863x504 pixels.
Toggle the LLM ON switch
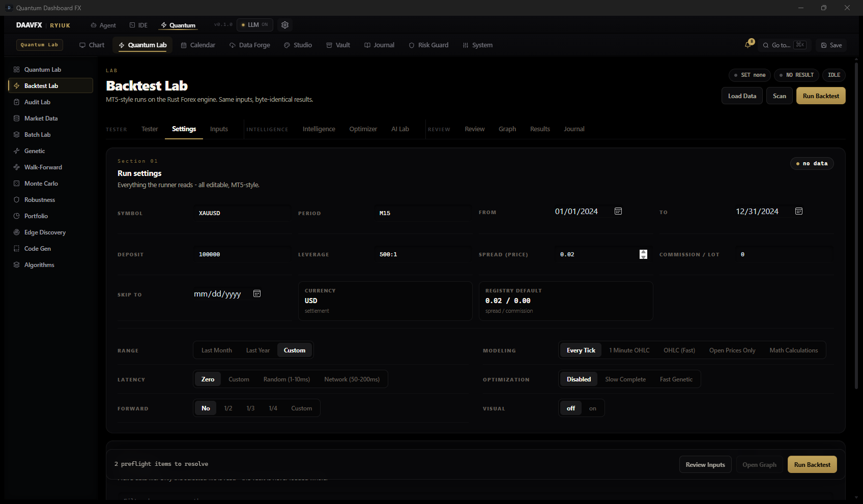255,25
